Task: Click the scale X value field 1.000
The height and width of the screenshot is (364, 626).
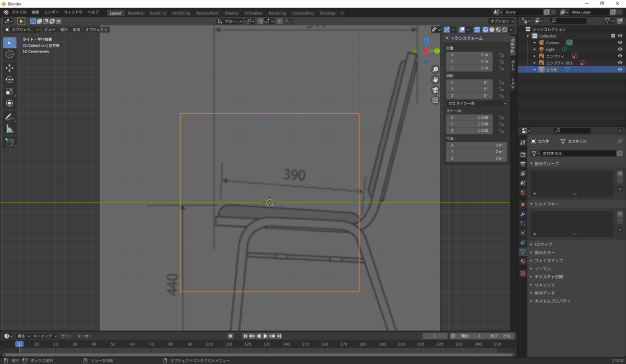Action: click(x=469, y=118)
